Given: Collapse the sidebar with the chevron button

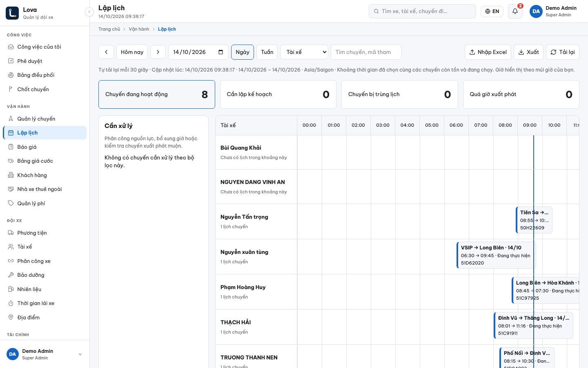Looking at the screenshot, I should pos(89,12).
